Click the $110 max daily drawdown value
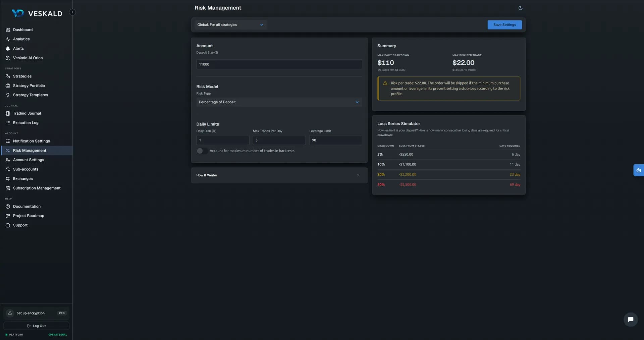 (386, 63)
